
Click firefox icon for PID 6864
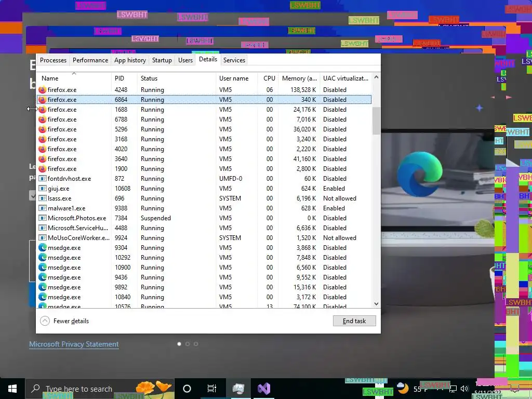(x=43, y=100)
